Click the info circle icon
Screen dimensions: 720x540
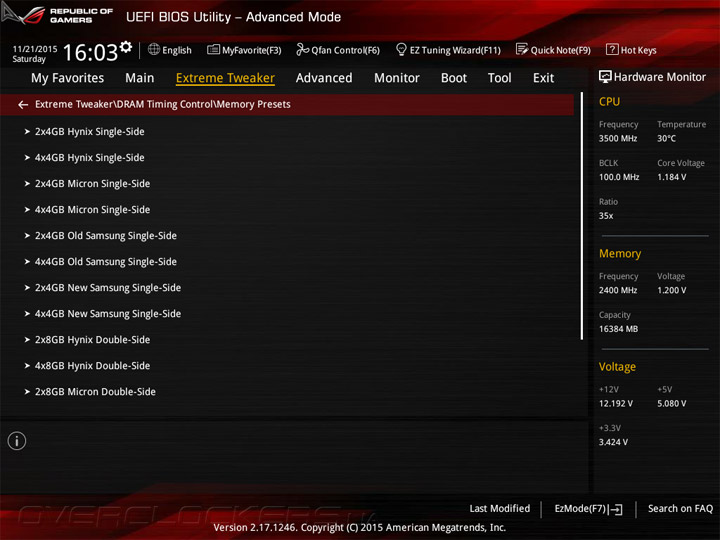pyautogui.click(x=17, y=441)
